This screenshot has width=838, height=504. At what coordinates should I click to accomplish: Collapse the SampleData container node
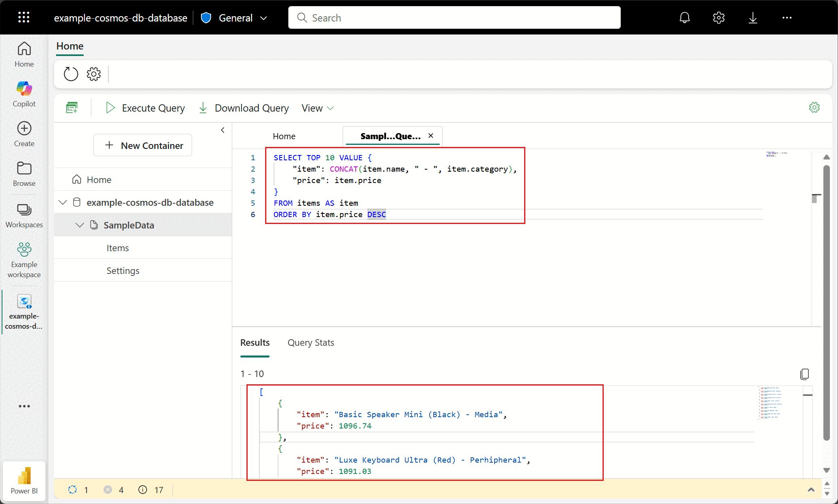[80, 225]
